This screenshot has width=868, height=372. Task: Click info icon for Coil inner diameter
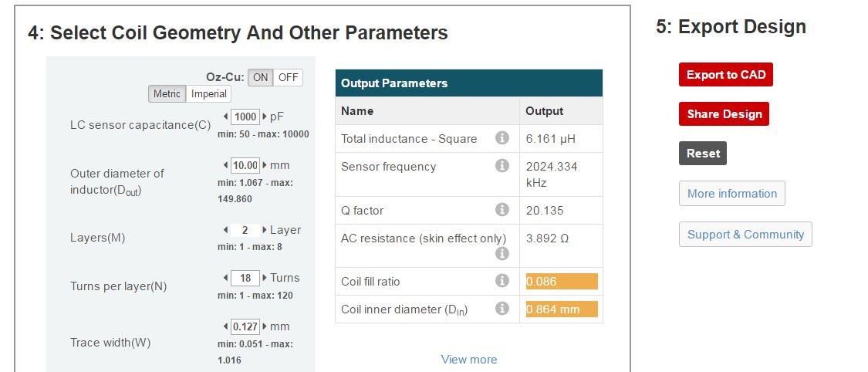(502, 309)
